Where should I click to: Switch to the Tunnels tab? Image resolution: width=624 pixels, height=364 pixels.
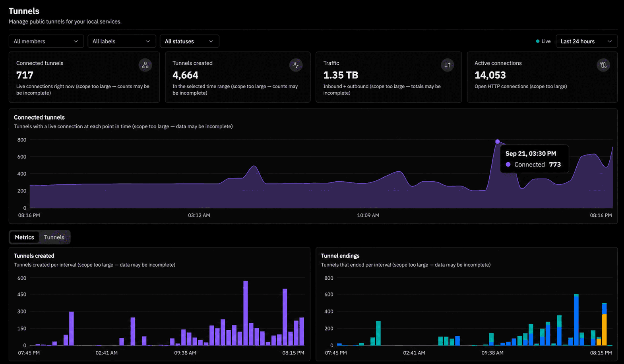click(x=54, y=237)
